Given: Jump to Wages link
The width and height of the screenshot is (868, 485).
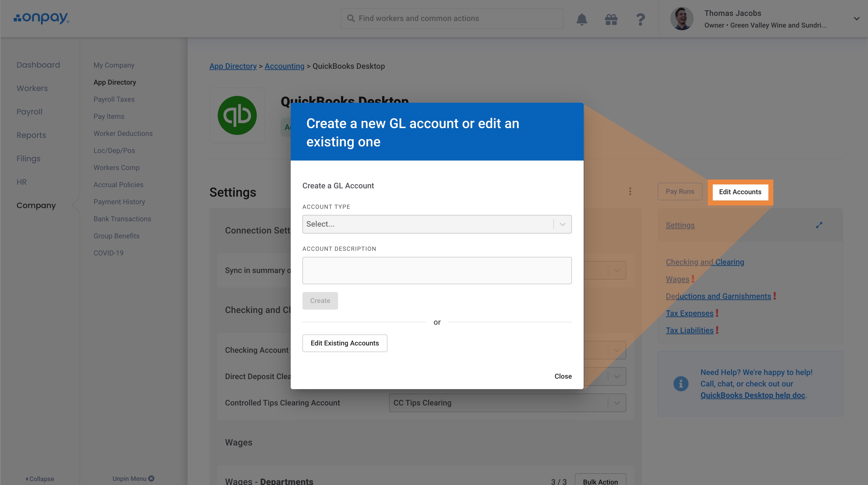Looking at the screenshot, I should point(677,279).
